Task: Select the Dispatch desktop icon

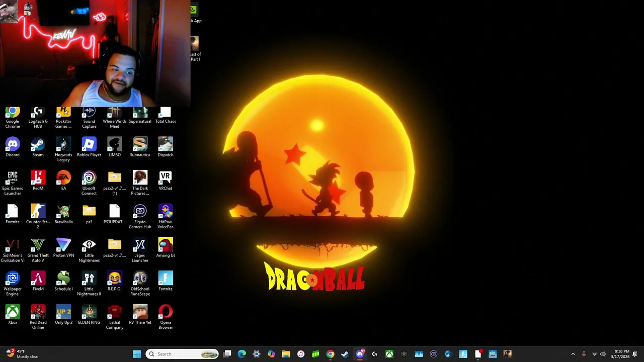Action: [166, 147]
